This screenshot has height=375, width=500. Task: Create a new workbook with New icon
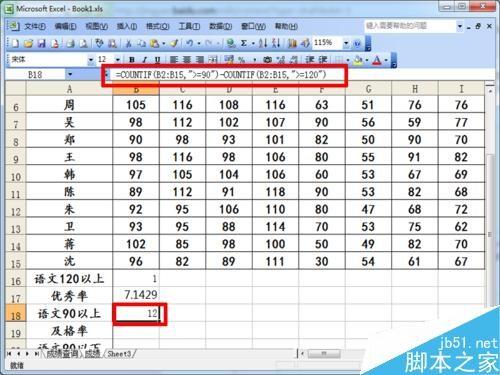click(15, 43)
